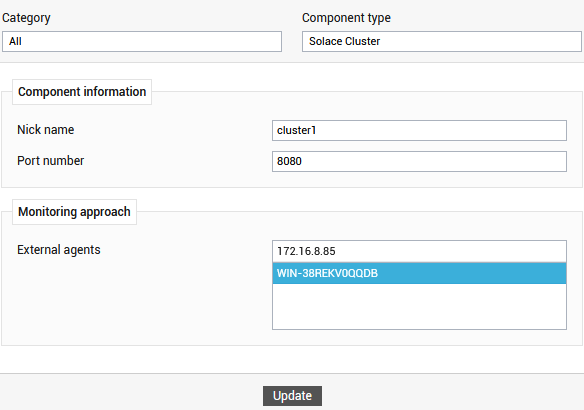Click empty space in External agents listbox

click(x=419, y=306)
